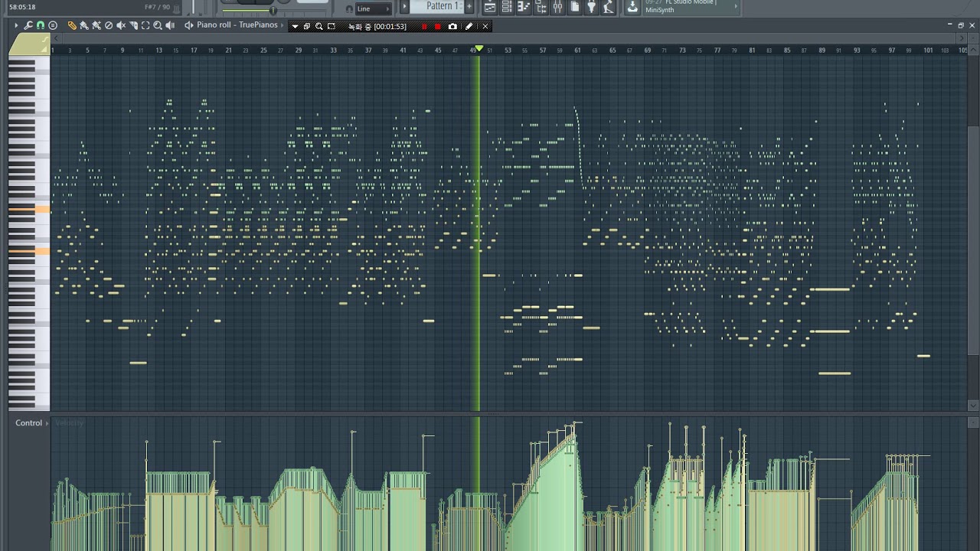980x551 pixels.
Task: Click the recorder region-select icon
Action: click(x=332, y=26)
